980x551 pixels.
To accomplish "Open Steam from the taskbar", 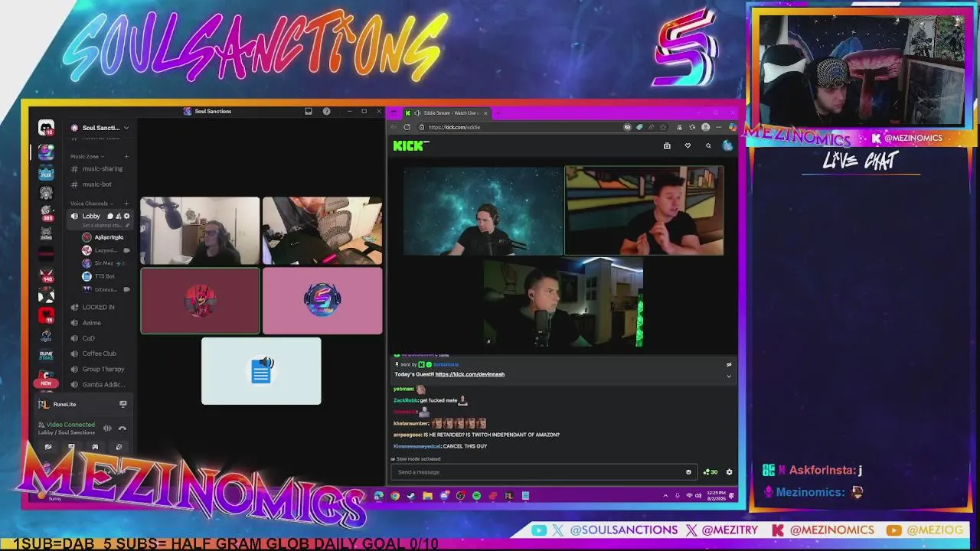I will coord(411,496).
